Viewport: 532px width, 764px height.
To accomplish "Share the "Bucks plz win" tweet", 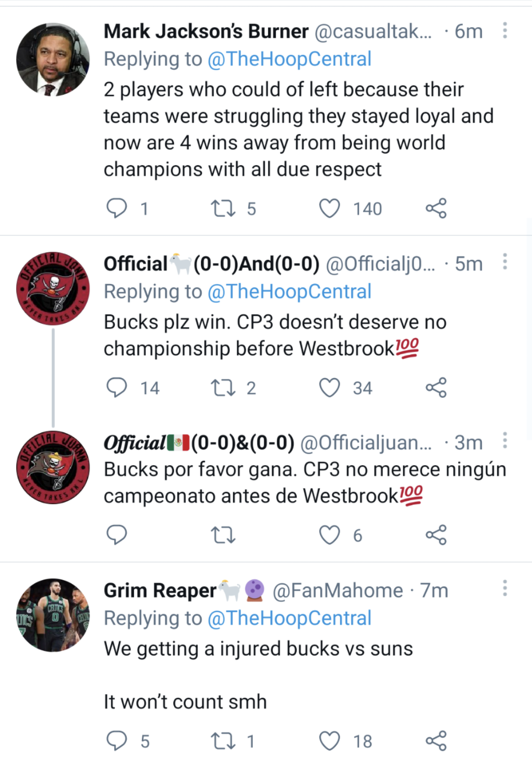I will pyautogui.click(x=436, y=388).
